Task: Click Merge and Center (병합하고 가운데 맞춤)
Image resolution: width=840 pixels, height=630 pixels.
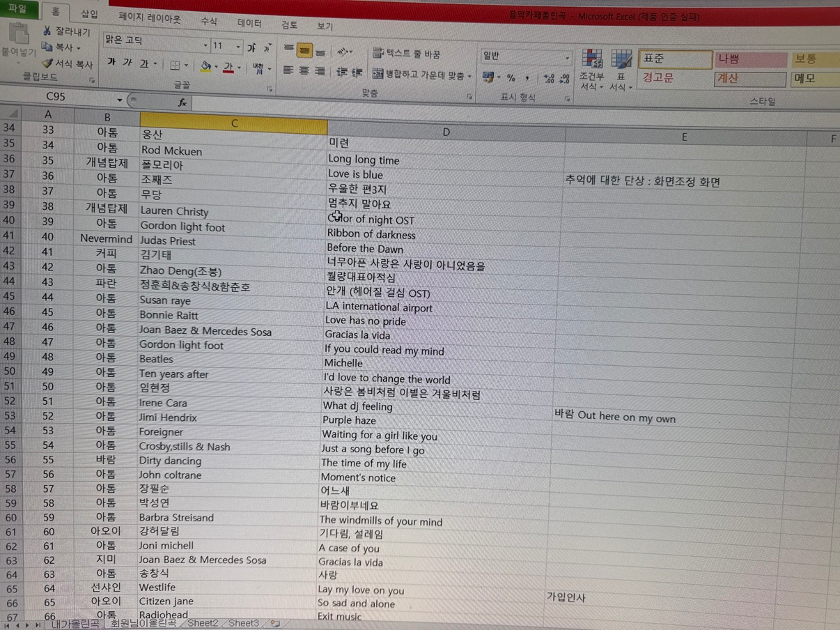Action: [x=421, y=74]
